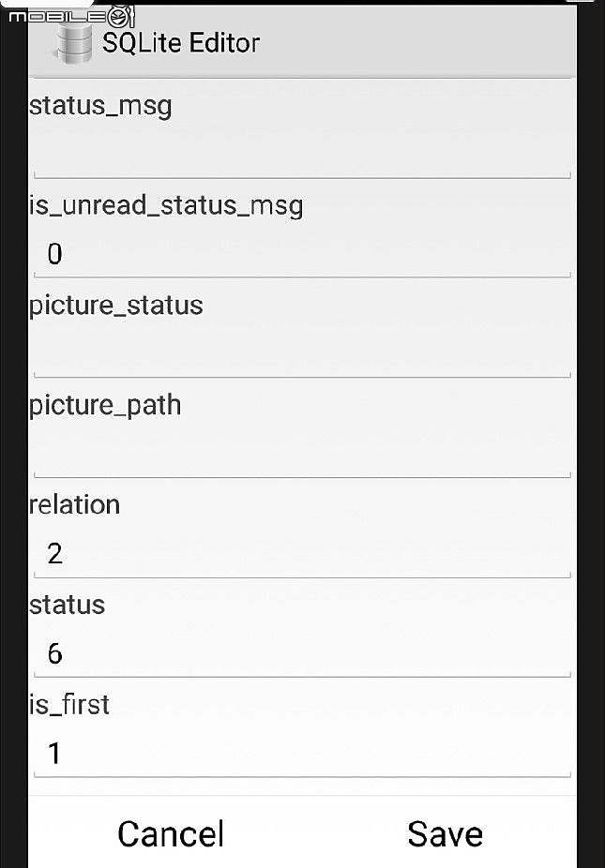Click the Cancel button
605x868 pixels.
click(x=171, y=833)
